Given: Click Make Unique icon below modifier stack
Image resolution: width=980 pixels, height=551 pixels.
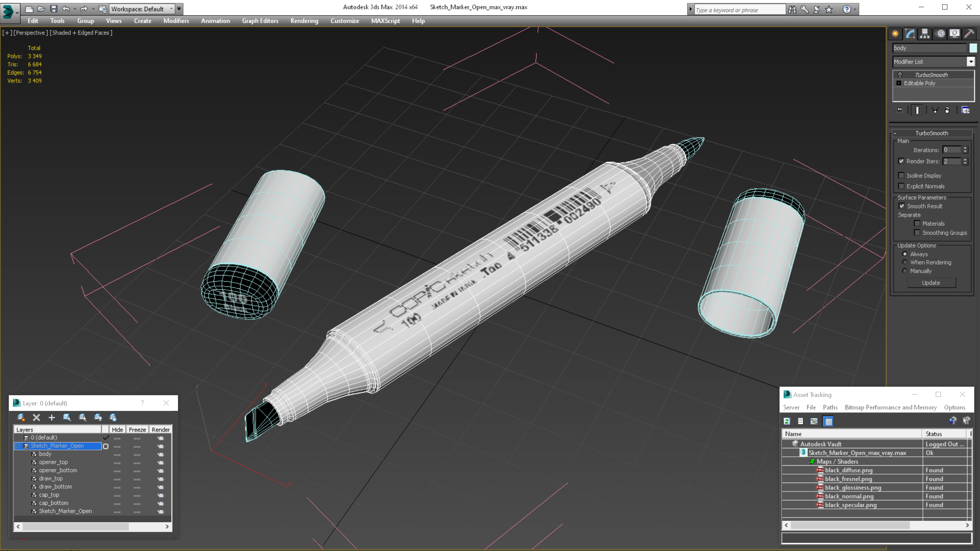Looking at the screenshot, I should 935,110.
